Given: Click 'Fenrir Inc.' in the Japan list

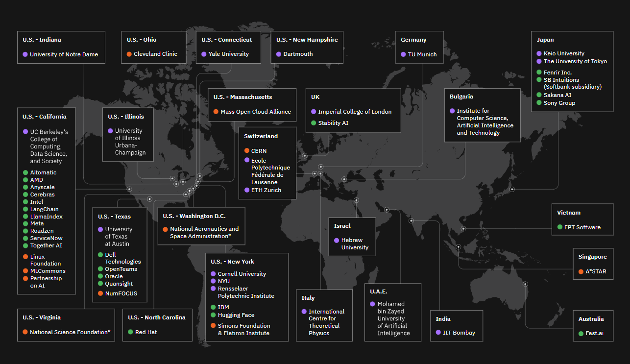Looking at the screenshot, I should pos(557,73).
